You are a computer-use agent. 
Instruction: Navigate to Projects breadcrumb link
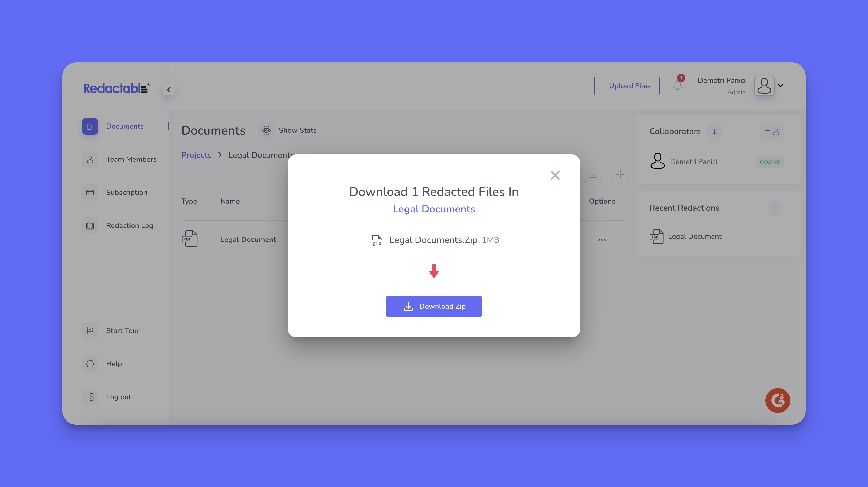196,155
